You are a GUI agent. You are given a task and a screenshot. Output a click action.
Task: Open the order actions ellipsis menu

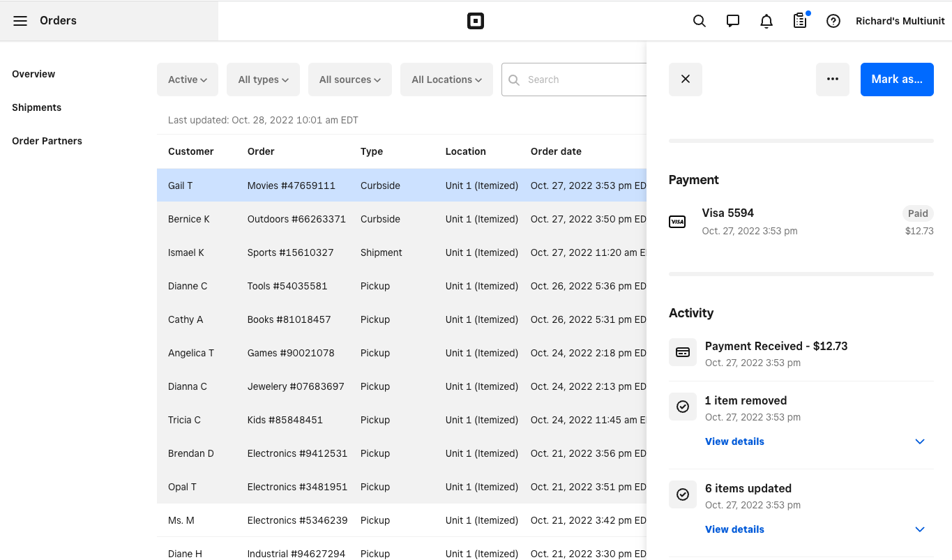[833, 79]
